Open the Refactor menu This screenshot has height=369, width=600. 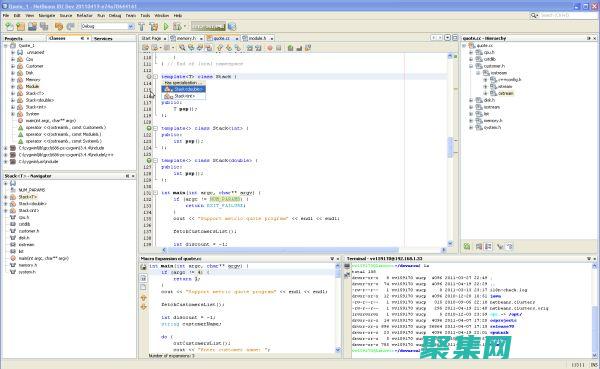pyautogui.click(x=85, y=16)
